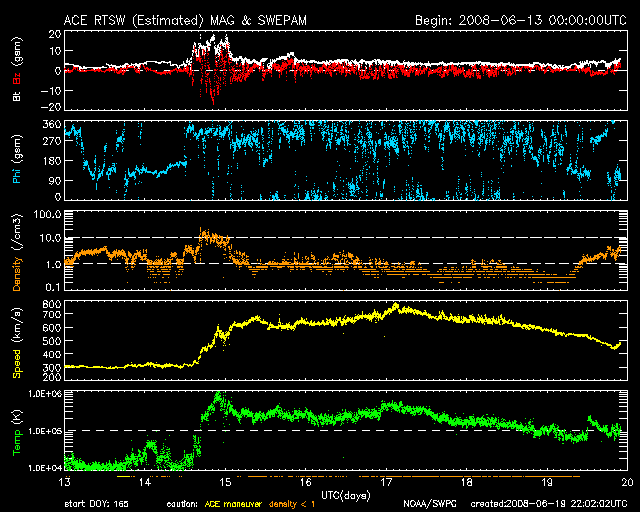This screenshot has width=640, height=512.
Task: Click the 'NOAA/SWPC' footer text
Action: 430,504
